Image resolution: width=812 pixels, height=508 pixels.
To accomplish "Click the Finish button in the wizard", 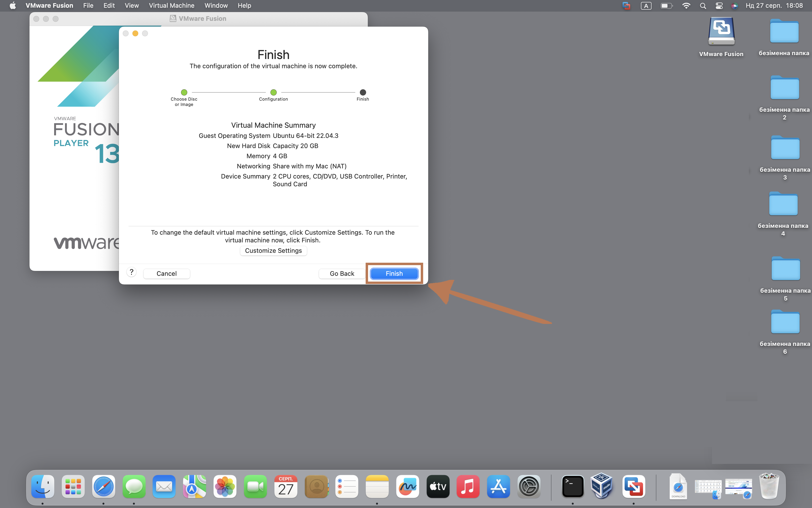I will (x=394, y=274).
